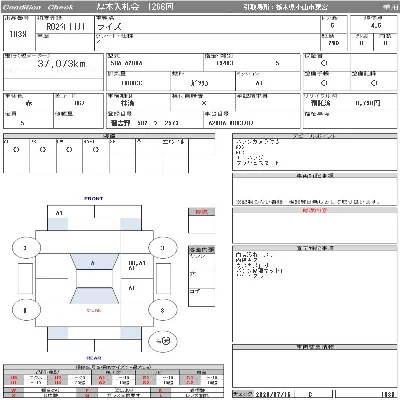Click the 4.5 evaluation score
This screenshot has height=400, width=400.
click(376, 26)
